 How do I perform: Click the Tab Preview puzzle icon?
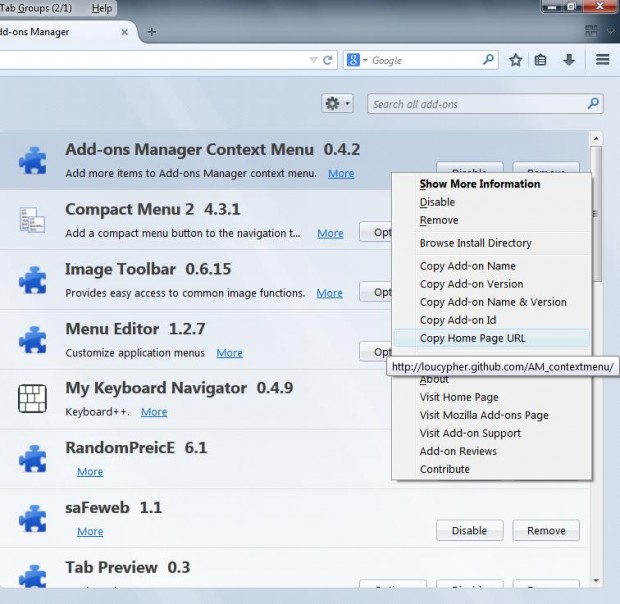[x=32, y=576]
